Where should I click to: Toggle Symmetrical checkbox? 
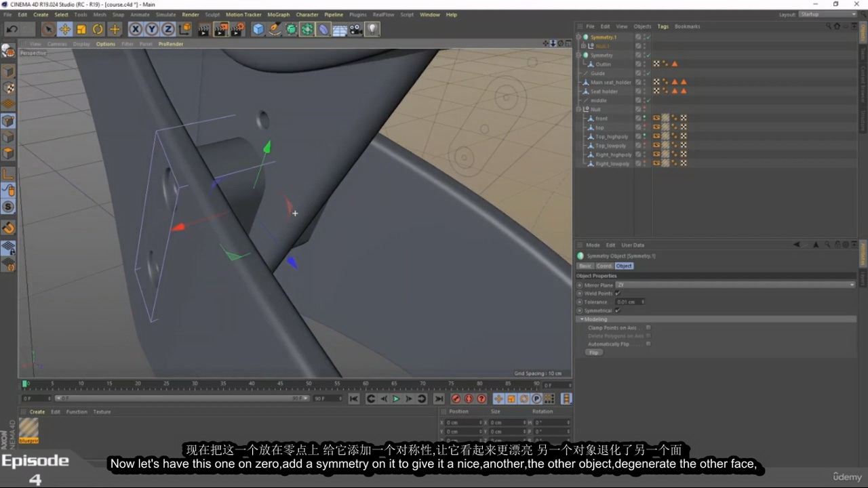(618, 310)
